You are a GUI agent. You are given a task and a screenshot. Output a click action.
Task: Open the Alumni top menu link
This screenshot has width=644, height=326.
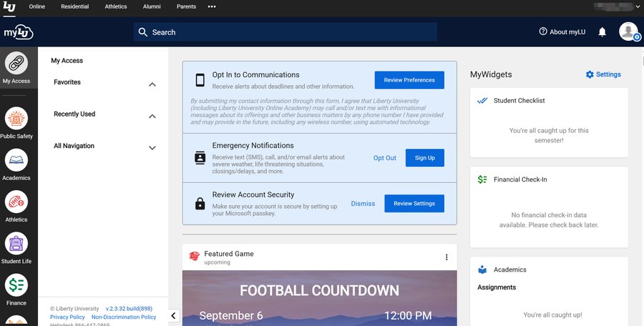[x=152, y=6]
